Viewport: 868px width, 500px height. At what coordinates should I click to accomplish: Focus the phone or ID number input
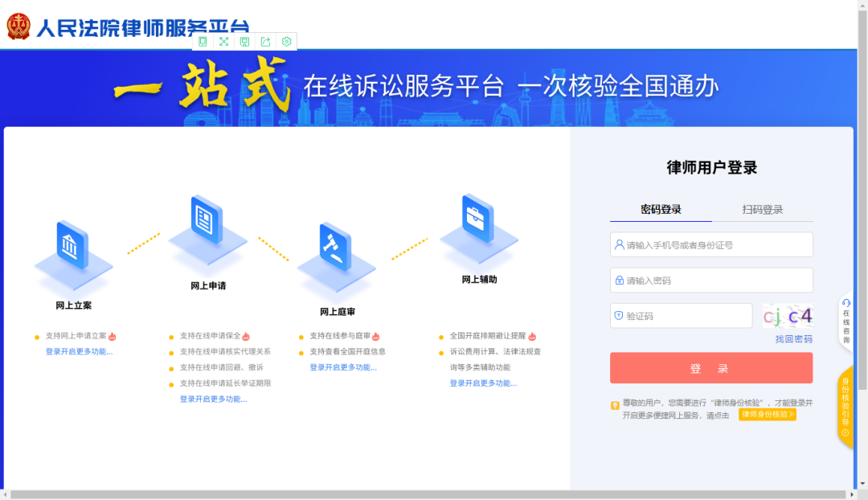pos(711,244)
